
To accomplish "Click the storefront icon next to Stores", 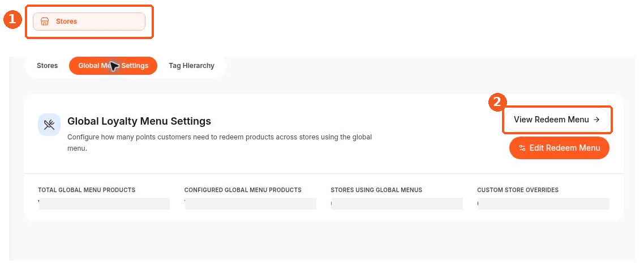I will [45, 22].
